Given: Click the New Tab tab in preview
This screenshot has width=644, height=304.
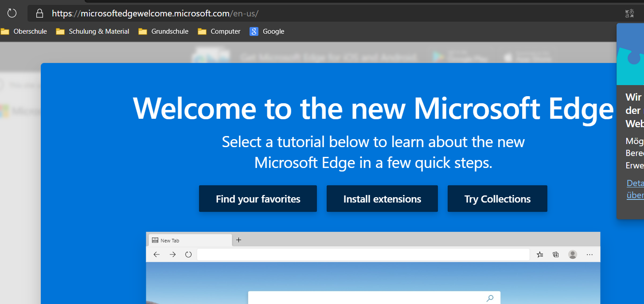Looking at the screenshot, I should pyautogui.click(x=190, y=240).
